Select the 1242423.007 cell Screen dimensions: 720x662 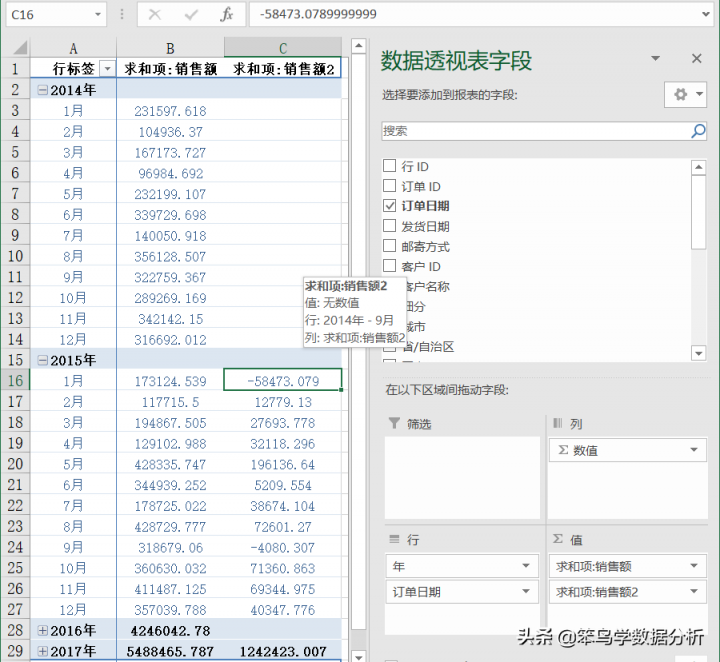click(283, 651)
